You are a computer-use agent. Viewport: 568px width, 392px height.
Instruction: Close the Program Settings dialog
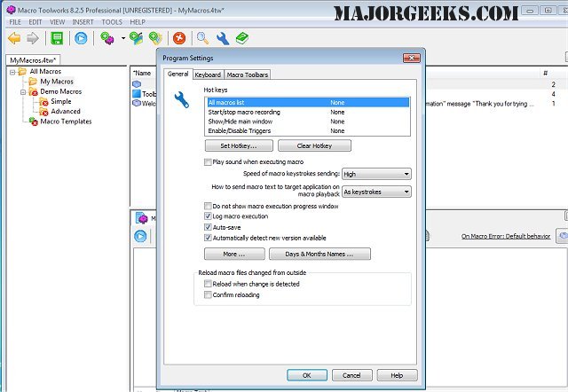[412, 58]
